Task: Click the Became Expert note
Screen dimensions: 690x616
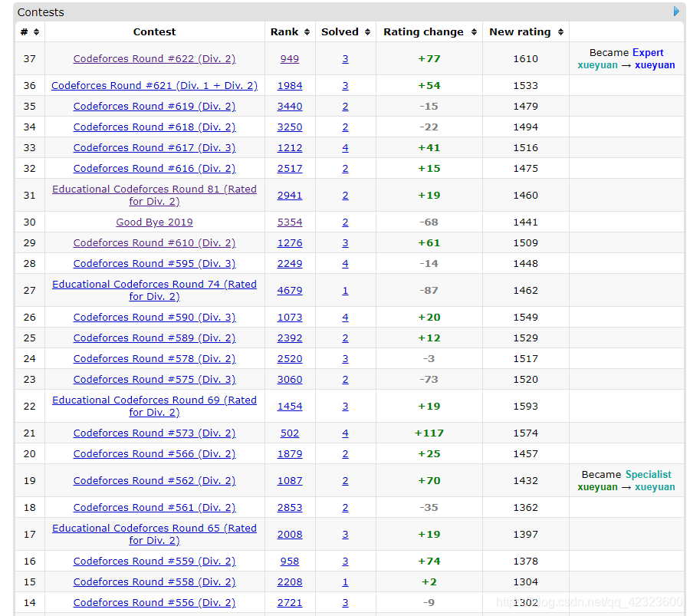Action: pos(626,58)
